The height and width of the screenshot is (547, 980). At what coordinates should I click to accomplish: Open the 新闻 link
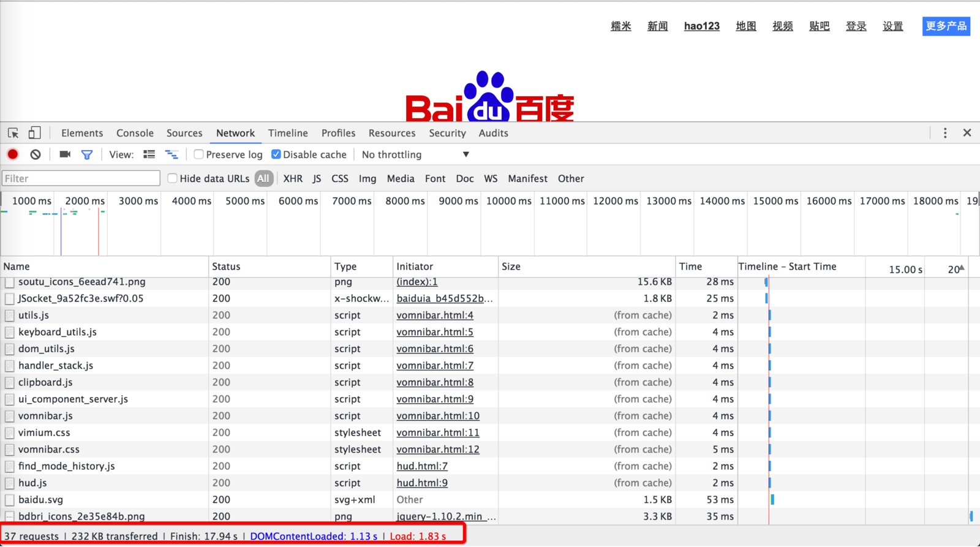[x=657, y=26]
